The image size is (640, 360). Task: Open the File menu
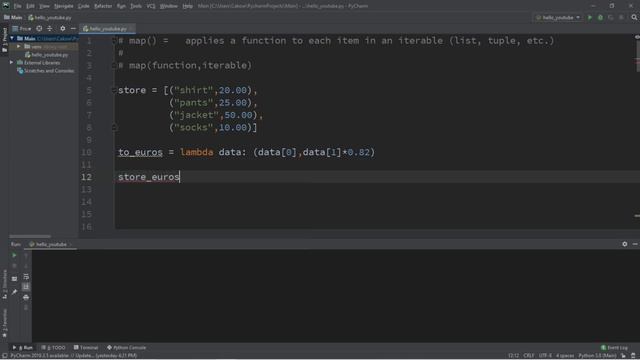[x=18, y=6]
